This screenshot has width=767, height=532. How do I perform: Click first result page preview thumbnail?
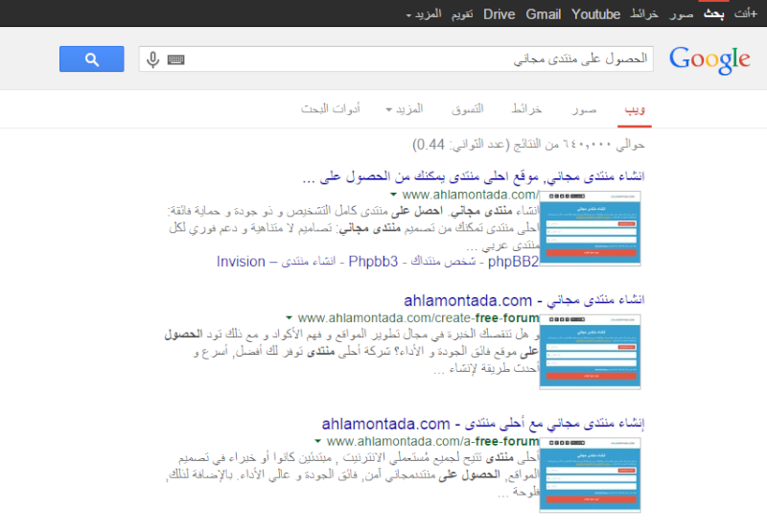pos(590,228)
